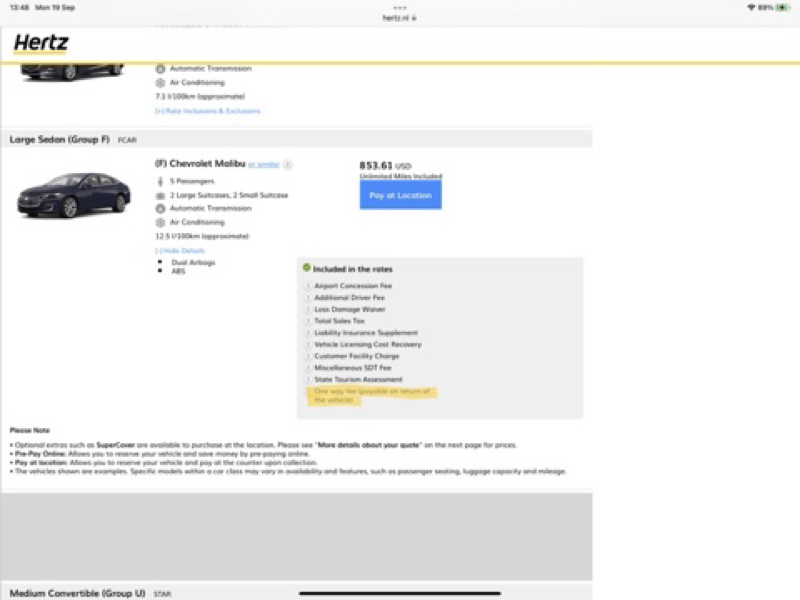Click the Air Conditioning icon of the top car
This screenshot has width=800, height=600.
160,83
